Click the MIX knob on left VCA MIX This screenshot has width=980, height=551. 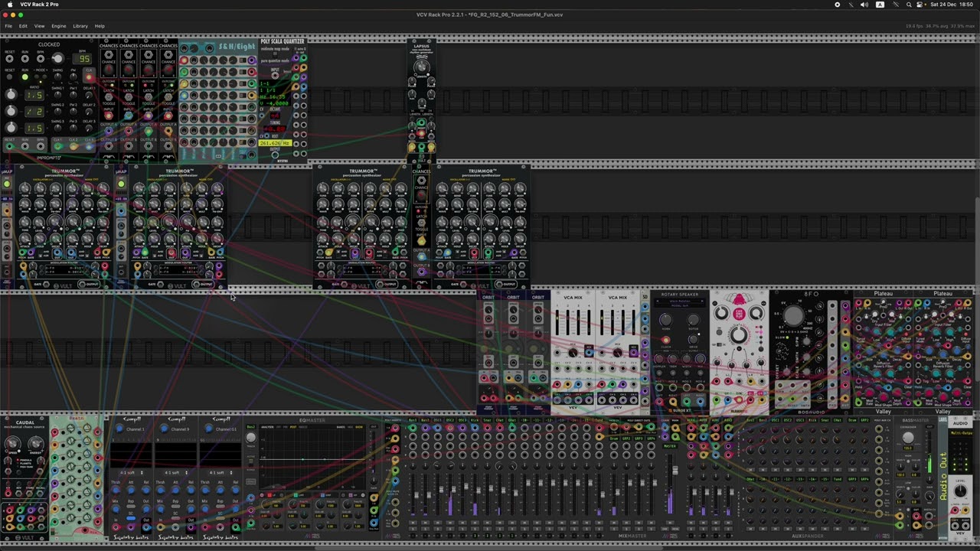click(x=573, y=352)
